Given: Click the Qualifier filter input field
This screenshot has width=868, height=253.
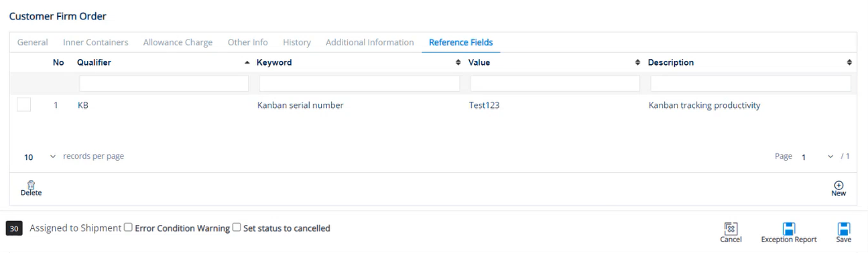Looking at the screenshot, I should point(164,84).
